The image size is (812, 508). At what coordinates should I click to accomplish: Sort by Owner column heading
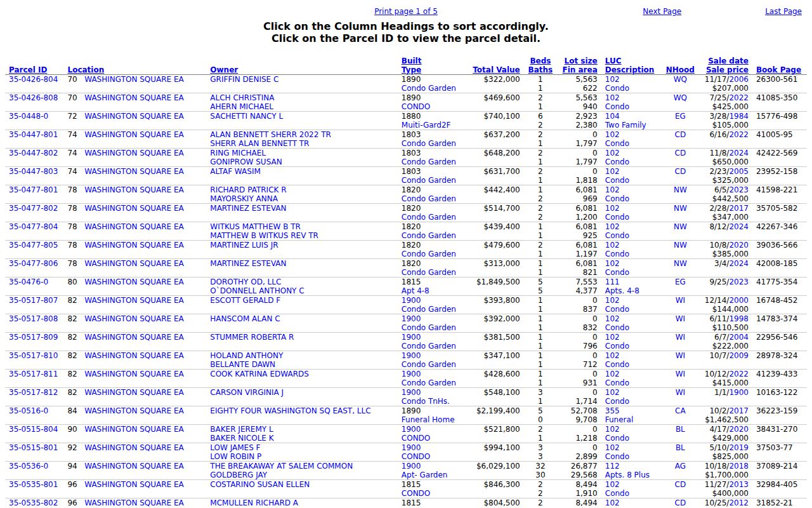pyautogui.click(x=224, y=70)
